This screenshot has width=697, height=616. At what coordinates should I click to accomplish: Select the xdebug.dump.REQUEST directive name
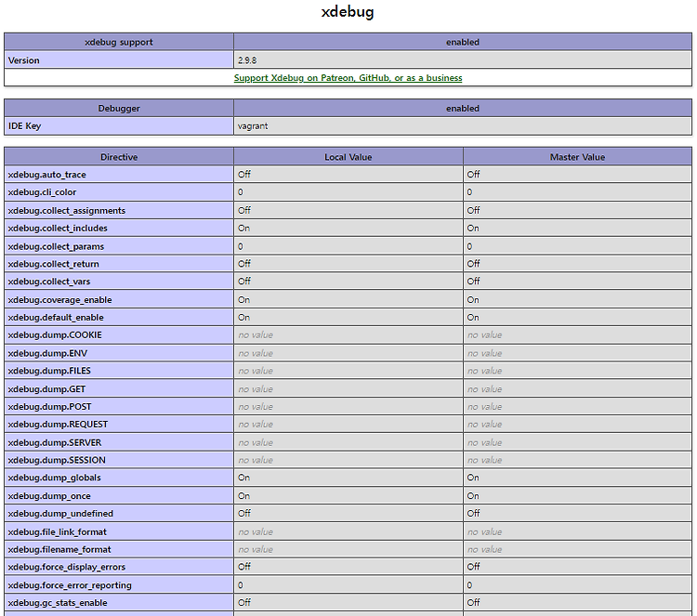[58, 425]
